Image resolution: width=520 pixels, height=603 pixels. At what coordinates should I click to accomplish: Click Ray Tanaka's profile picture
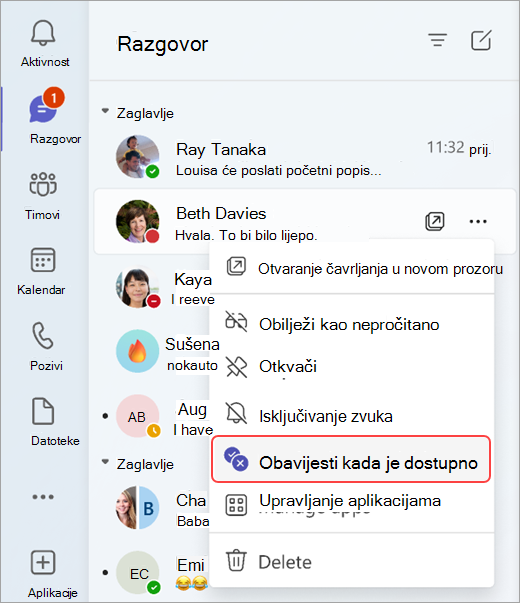(x=137, y=157)
